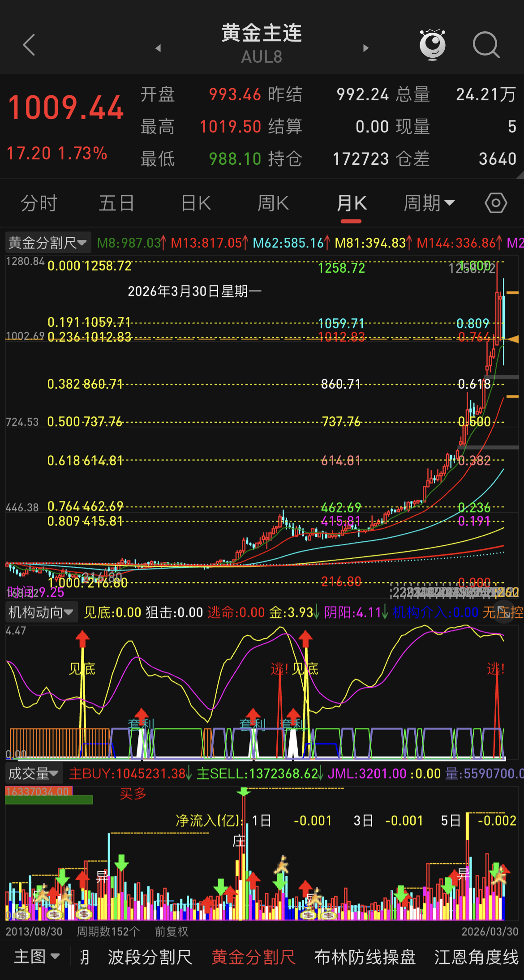Open search with magnifier icon
Image resolution: width=524 pixels, height=980 pixels.
tap(486, 45)
